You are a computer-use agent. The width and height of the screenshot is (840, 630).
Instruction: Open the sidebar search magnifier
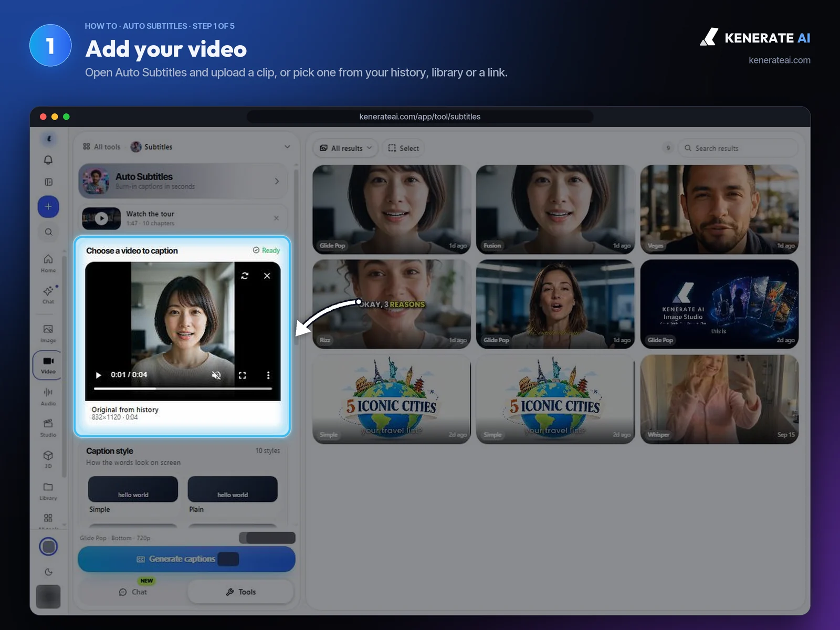(48, 232)
